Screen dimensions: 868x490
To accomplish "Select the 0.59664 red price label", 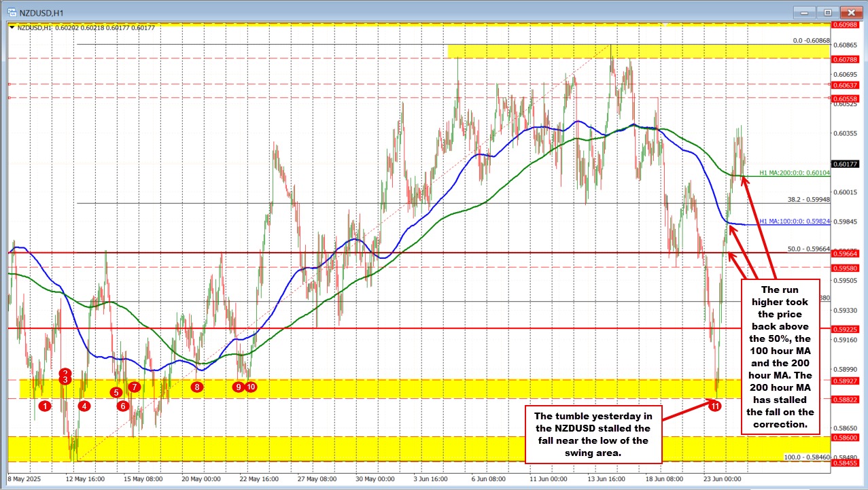I will 846,253.
